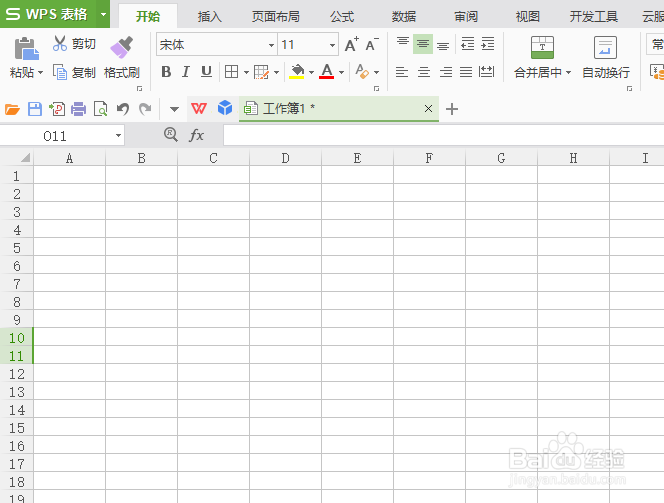Open the 公式 (Formulas) tab
This screenshot has height=503, width=664.
tap(342, 17)
